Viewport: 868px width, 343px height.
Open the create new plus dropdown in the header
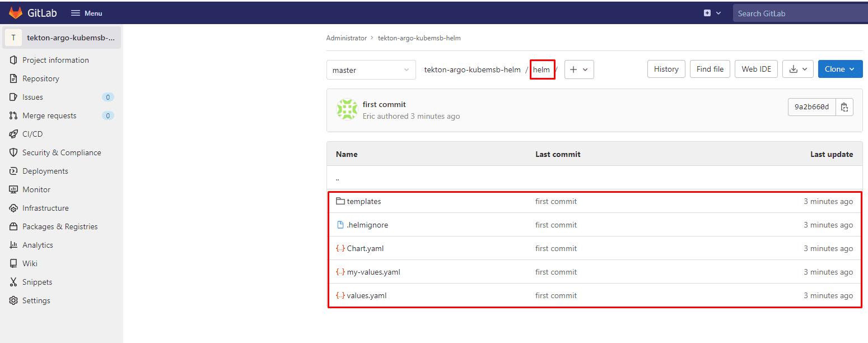(712, 13)
